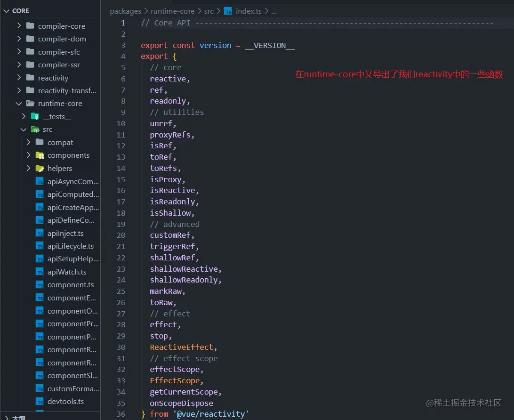Click TypeScript icon beside apiWatch.ts
Viewport: 514px width, 420px height.
(40, 272)
